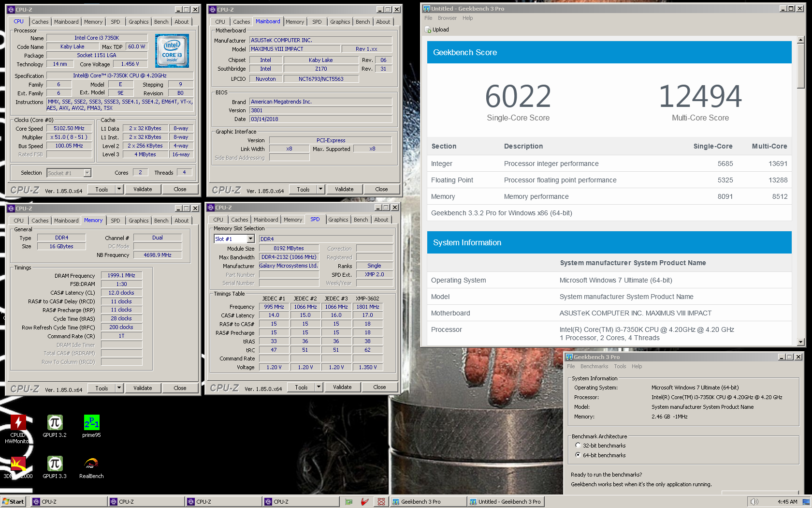Click Close button in Mainboard window
Image resolution: width=812 pixels, height=508 pixels.
tap(381, 190)
